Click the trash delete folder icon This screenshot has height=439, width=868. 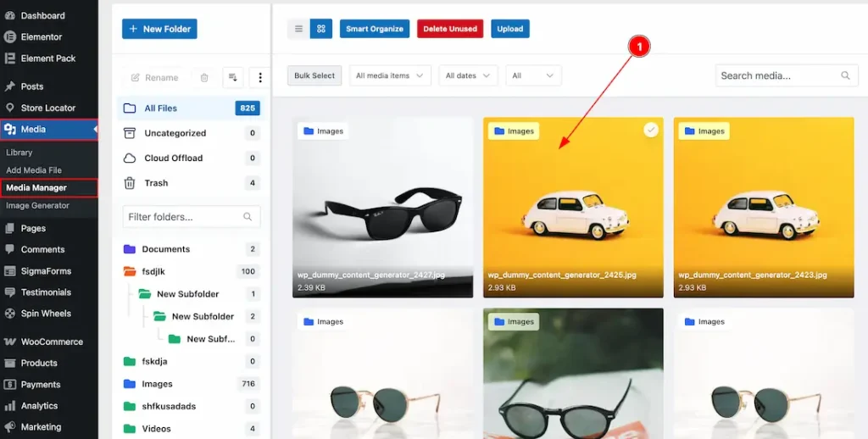(x=204, y=77)
